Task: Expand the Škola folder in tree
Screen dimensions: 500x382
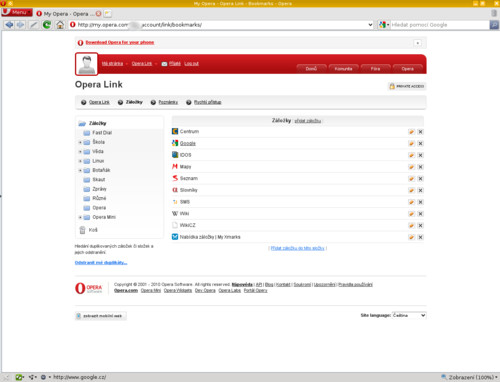Action: pos(80,142)
